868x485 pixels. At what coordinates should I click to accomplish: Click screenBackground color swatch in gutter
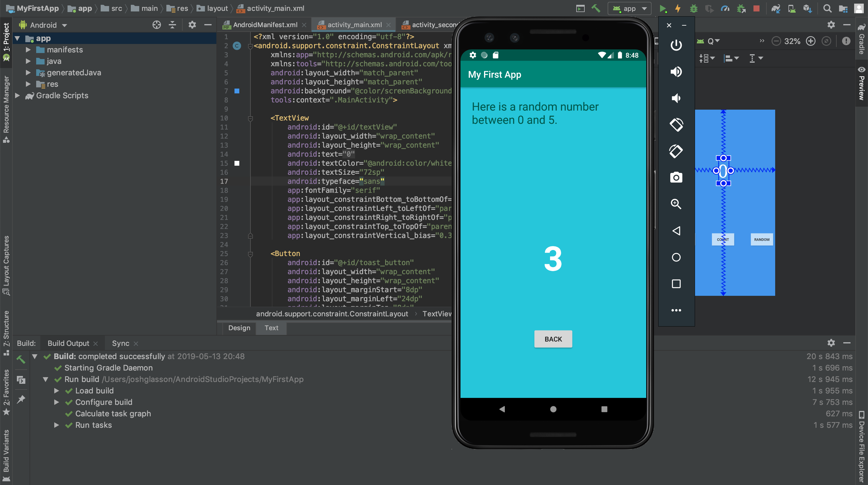(x=237, y=91)
